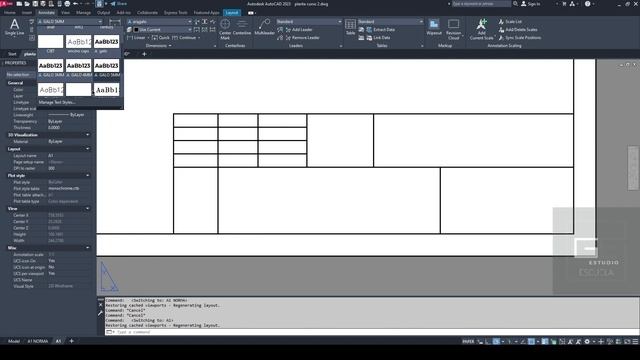The image size is (640, 360).
Task: Click Link Data in Tables panel
Action: coord(378,38)
